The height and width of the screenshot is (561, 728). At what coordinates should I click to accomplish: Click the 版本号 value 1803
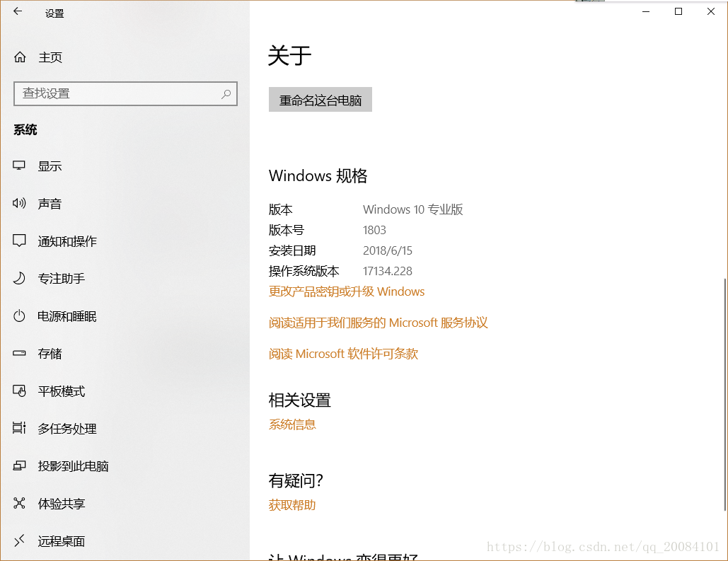[x=374, y=230]
